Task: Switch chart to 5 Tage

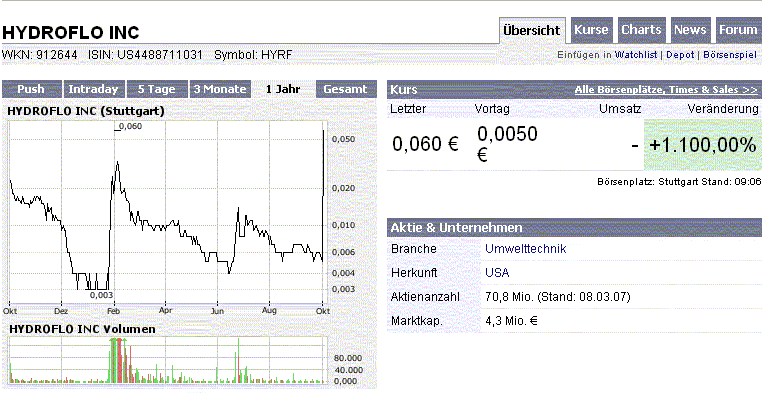Action: coord(157,89)
